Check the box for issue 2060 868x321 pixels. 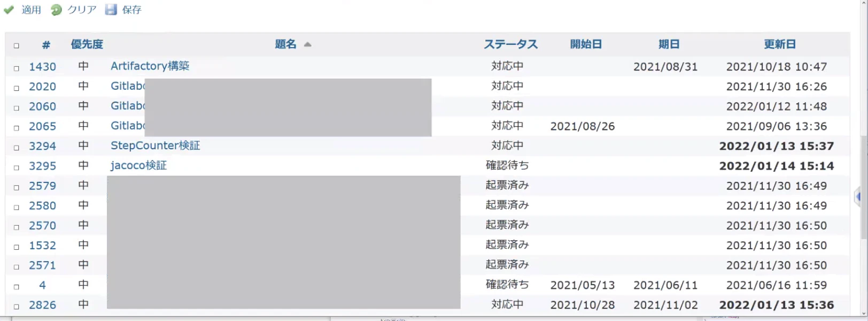coord(16,108)
